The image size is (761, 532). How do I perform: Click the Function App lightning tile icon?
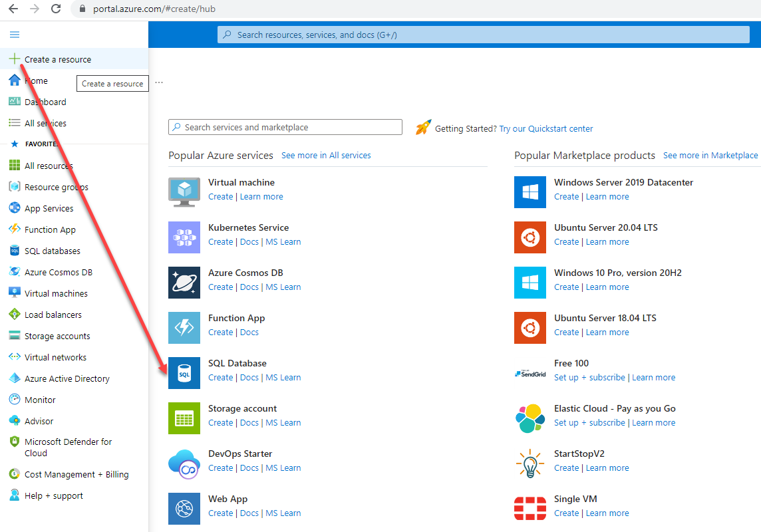tap(184, 328)
